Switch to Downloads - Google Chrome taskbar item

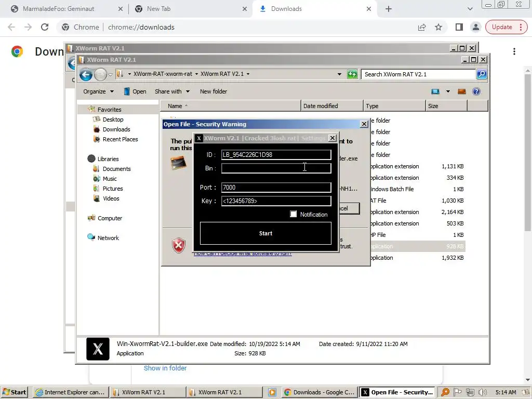pyautogui.click(x=320, y=392)
